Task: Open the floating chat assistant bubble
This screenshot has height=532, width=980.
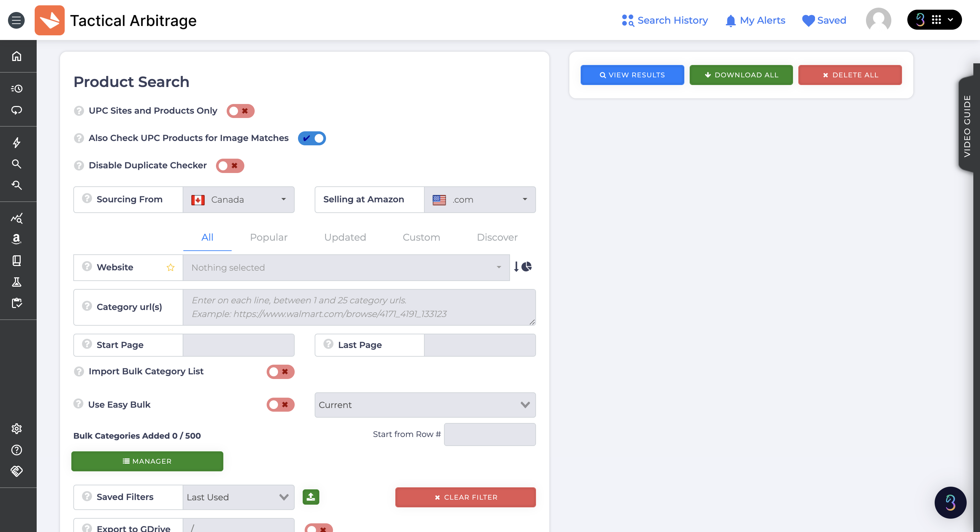Action: click(x=950, y=502)
